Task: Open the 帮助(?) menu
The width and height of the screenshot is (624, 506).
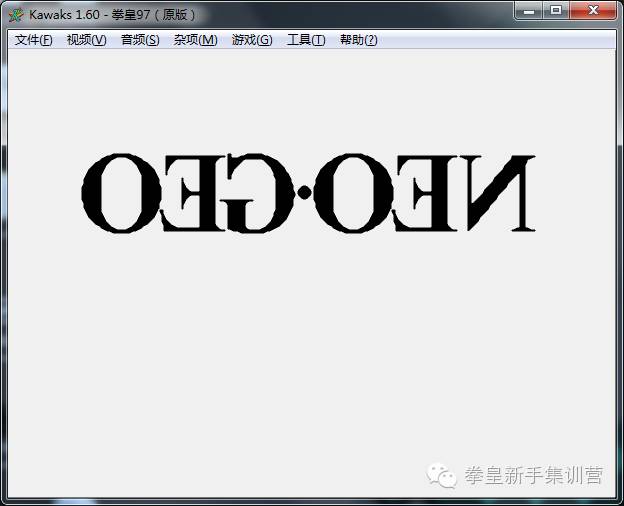Action: point(359,40)
